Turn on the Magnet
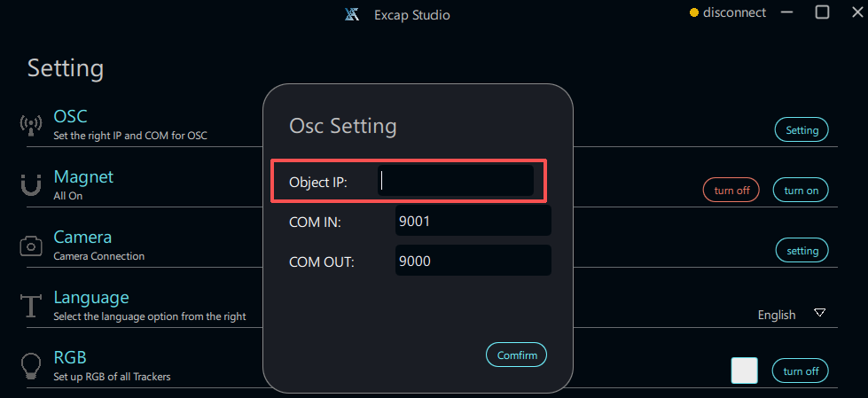868x398 pixels. [801, 191]
